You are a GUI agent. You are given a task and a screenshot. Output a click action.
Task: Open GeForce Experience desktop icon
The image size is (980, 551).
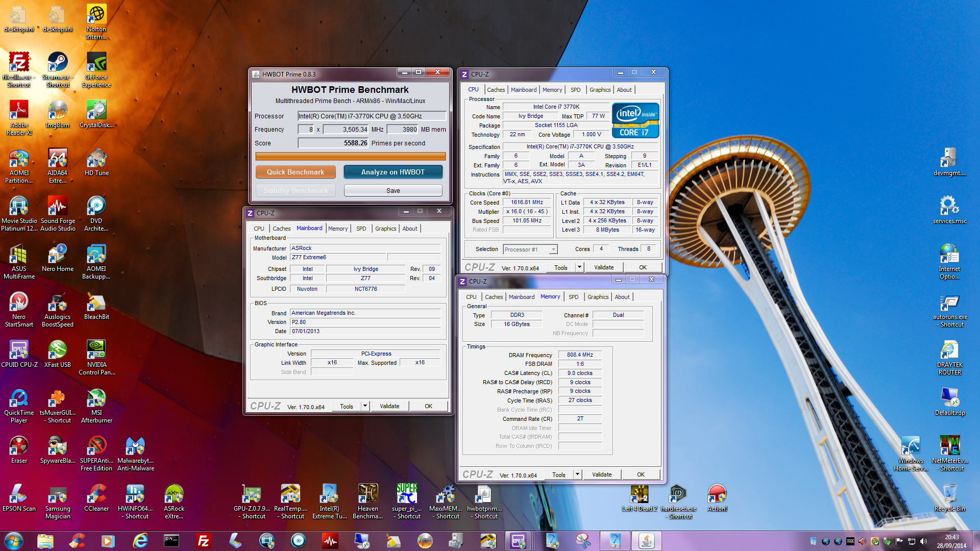coord(96,69)
